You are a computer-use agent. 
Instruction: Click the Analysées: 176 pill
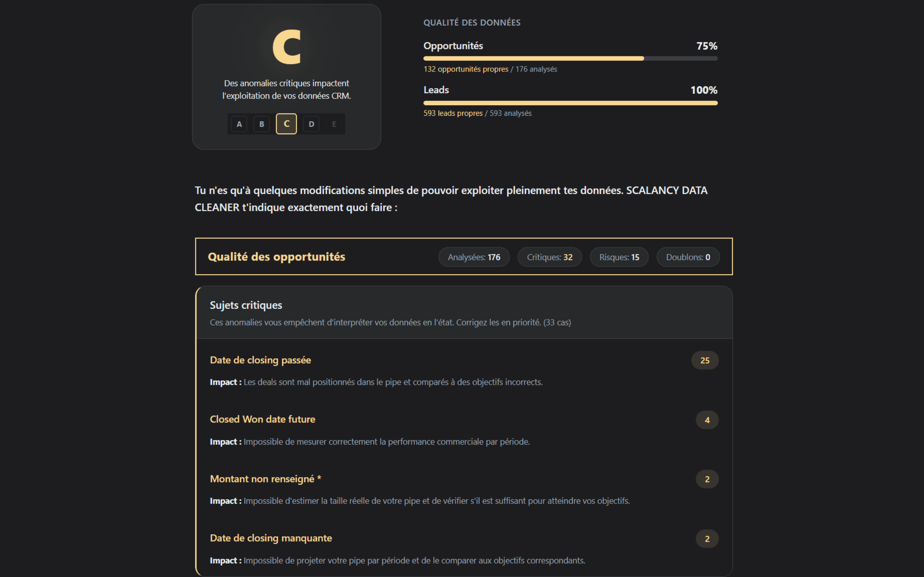click(474, 257)
